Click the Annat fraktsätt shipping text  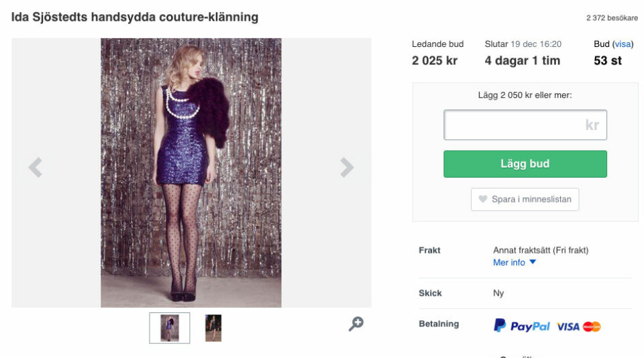coord(540,250)
